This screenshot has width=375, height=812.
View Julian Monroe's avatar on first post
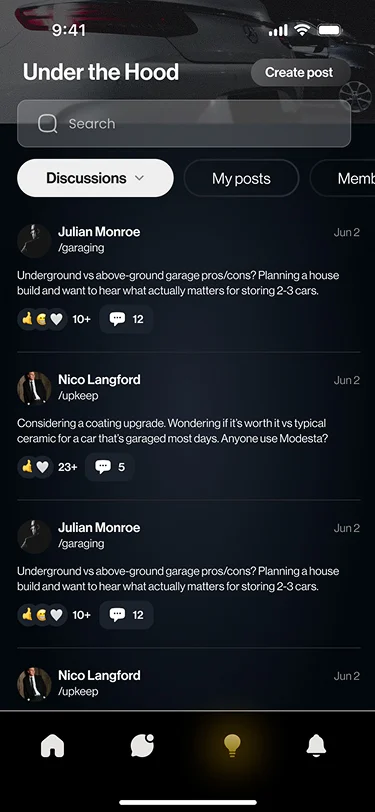[34, 240]
